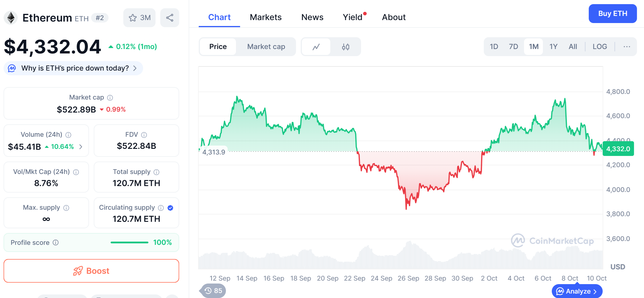Select the 1Y time range
The width and height of the screenshot is (644, 298).
coord(553,47)
